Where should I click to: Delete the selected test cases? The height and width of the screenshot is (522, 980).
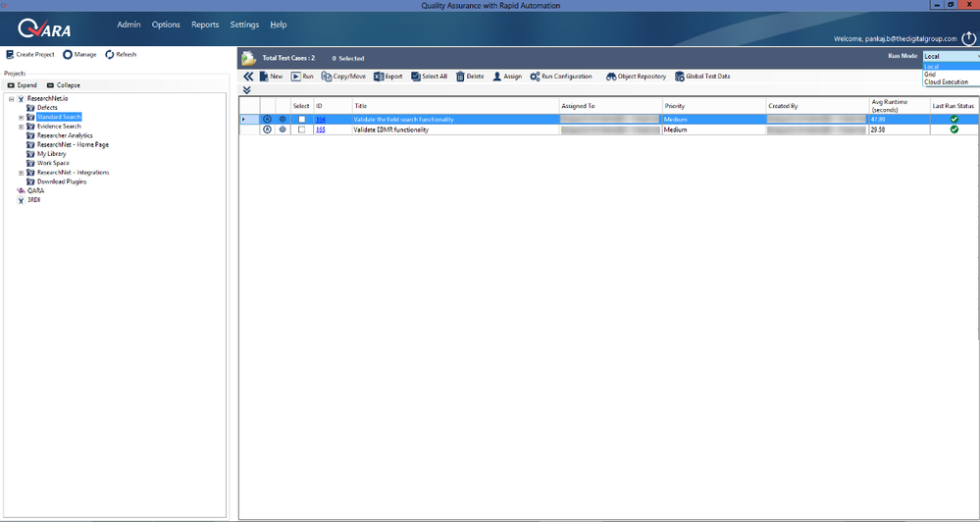tap(469, 77)
